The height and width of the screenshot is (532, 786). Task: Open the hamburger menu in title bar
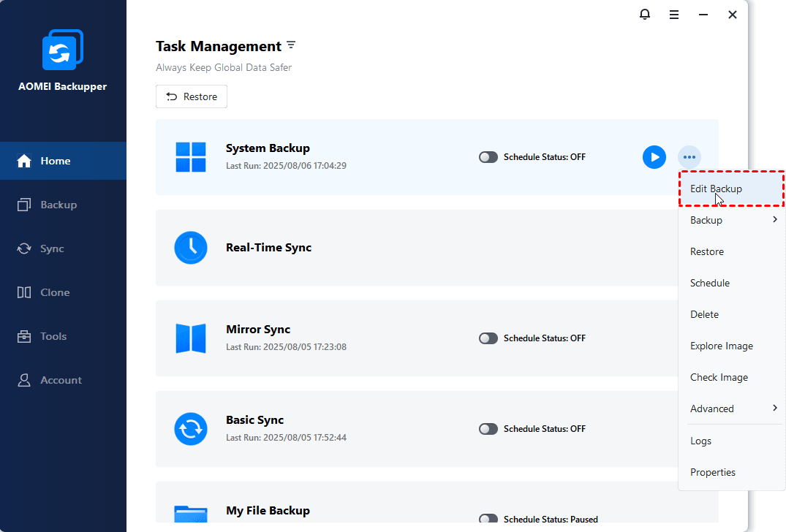pos(674,15)
